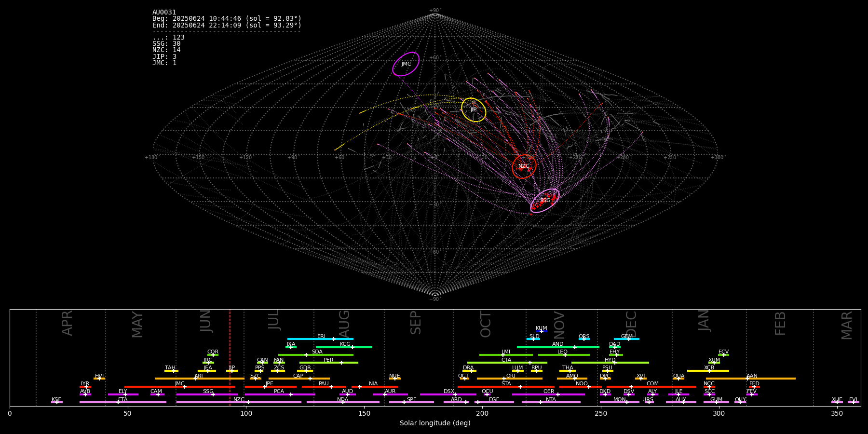Viewport: 868px width, 434px height.
Task: Click the ETA shower label in timeline
Action: (x=123, y=400)
